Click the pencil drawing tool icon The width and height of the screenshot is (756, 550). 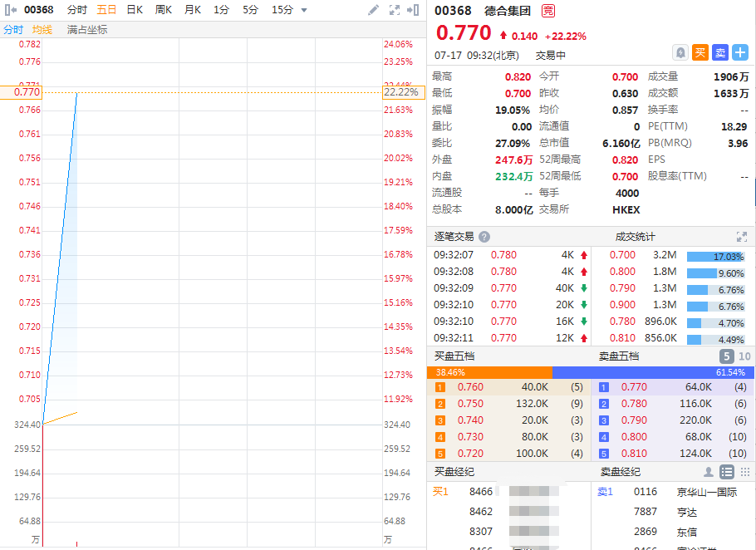[x=374, y=10]
